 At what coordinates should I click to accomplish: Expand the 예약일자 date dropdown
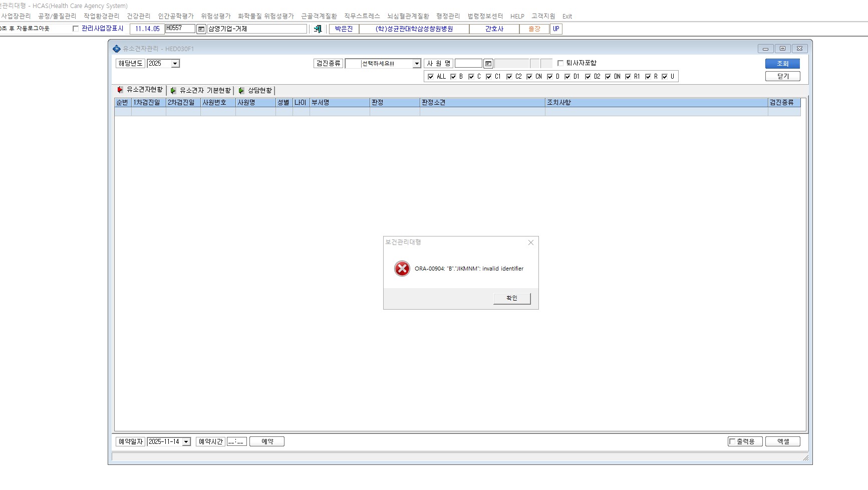tap(186, 442)
